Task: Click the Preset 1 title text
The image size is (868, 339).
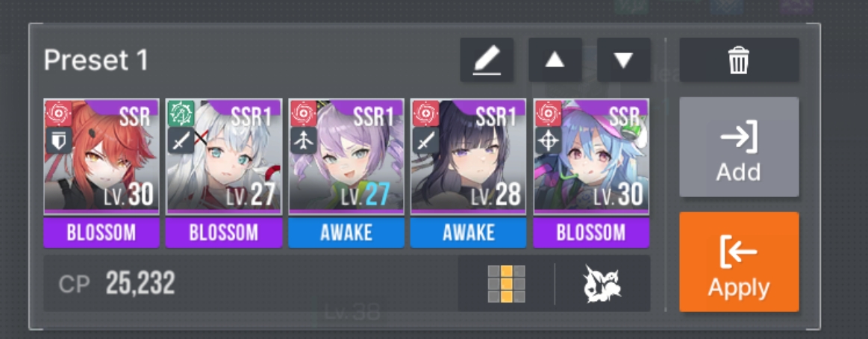Action: tap(96, 60)
